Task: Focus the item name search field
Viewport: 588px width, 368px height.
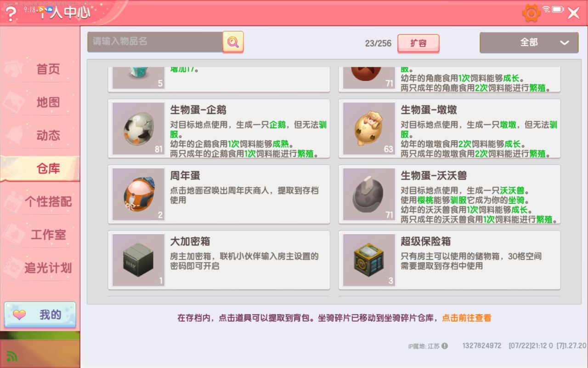Action: tap(155, 42)
